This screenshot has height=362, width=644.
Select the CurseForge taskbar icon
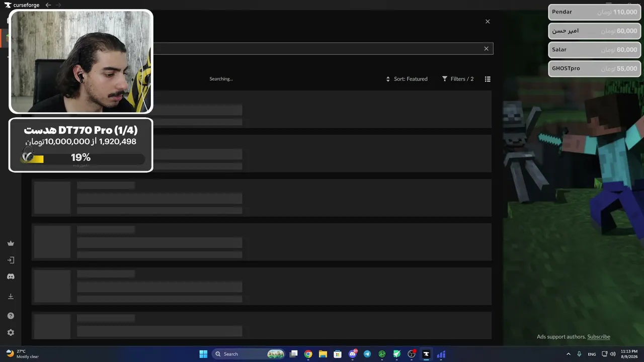click(426, 354)
